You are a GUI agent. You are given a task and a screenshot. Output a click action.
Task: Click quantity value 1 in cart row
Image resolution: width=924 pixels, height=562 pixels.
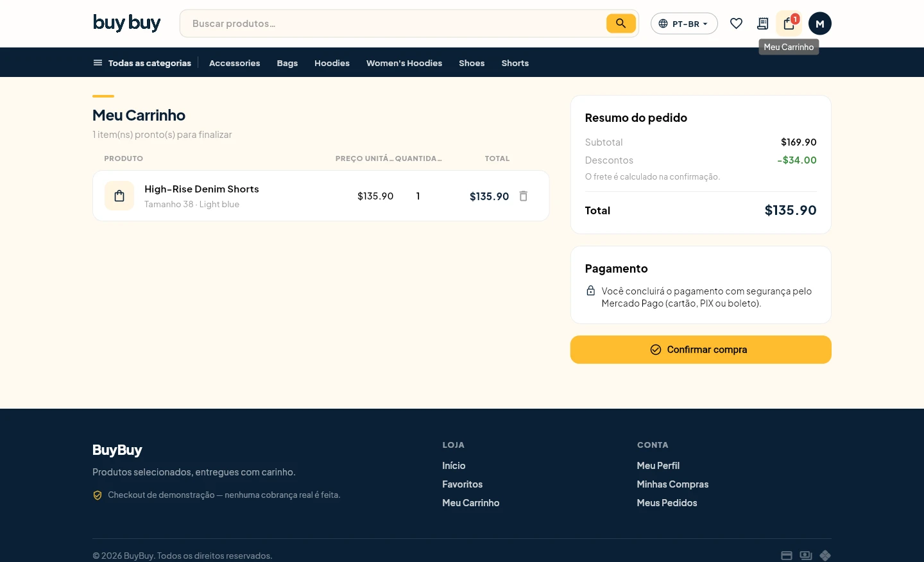pos(418,196)
